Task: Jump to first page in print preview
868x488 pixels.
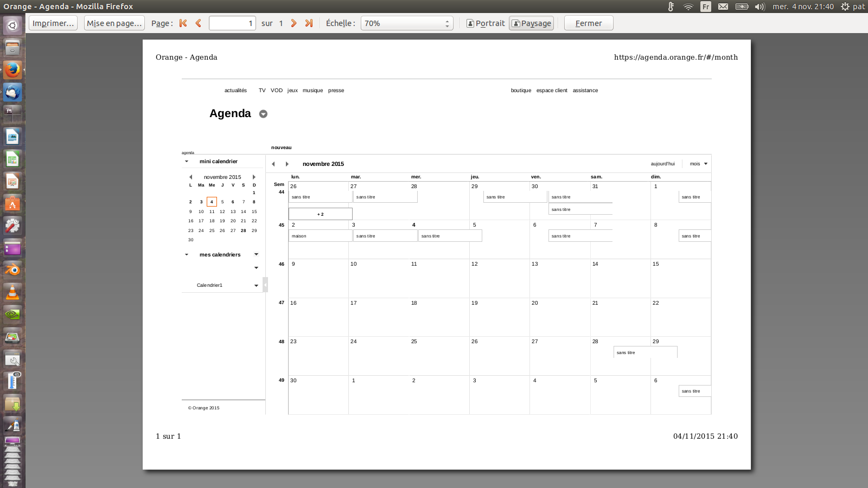Action: click(183, 23)
